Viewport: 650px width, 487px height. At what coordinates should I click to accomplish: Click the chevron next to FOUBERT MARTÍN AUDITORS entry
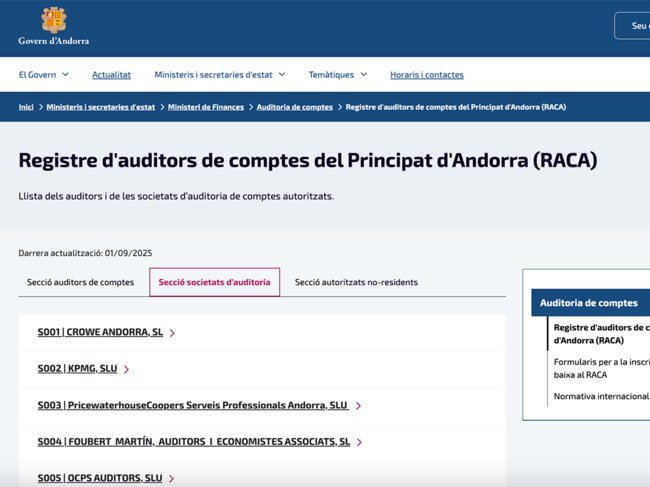[359, 442]
